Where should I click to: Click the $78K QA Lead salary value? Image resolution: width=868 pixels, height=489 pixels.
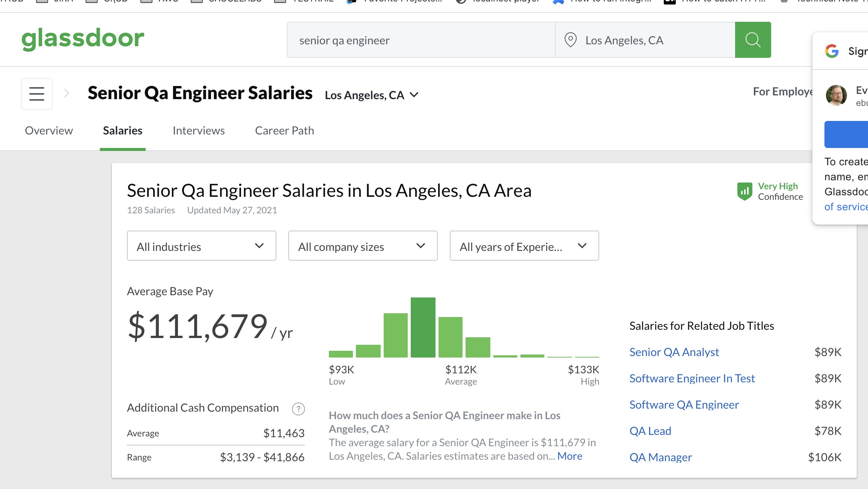828,431
